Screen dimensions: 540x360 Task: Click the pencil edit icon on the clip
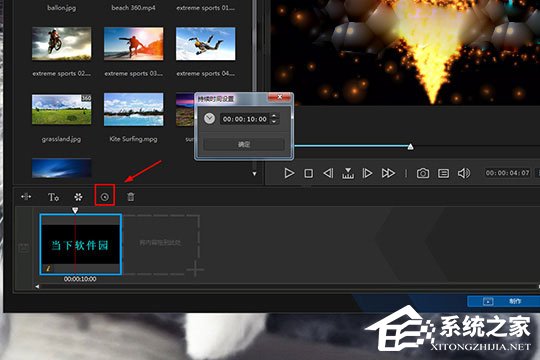[48, 268]
